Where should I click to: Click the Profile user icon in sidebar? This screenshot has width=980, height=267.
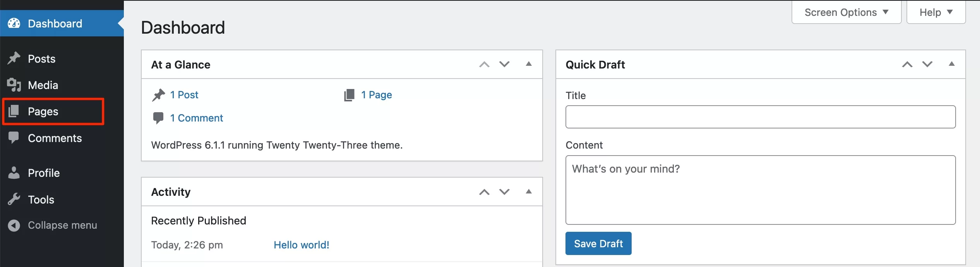point(14,173)
